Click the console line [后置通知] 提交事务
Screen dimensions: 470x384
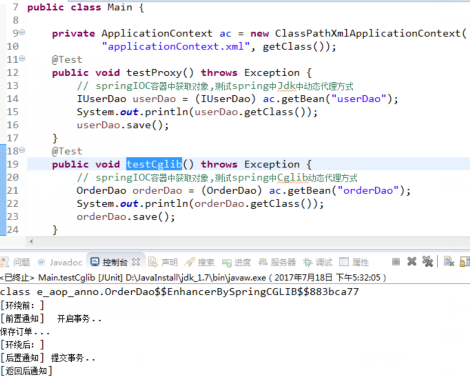(x=48, y=358)
